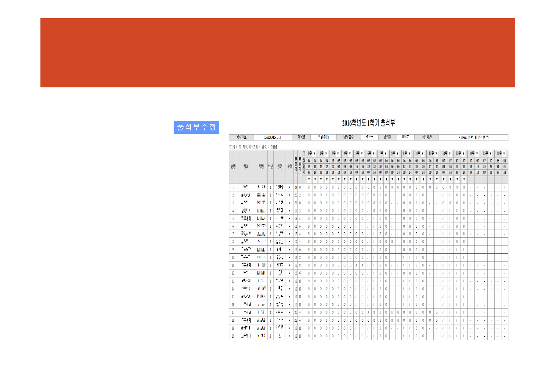Open the 8주 week dropdown arrow
This screenshot has width=555, height=392.
398,154
